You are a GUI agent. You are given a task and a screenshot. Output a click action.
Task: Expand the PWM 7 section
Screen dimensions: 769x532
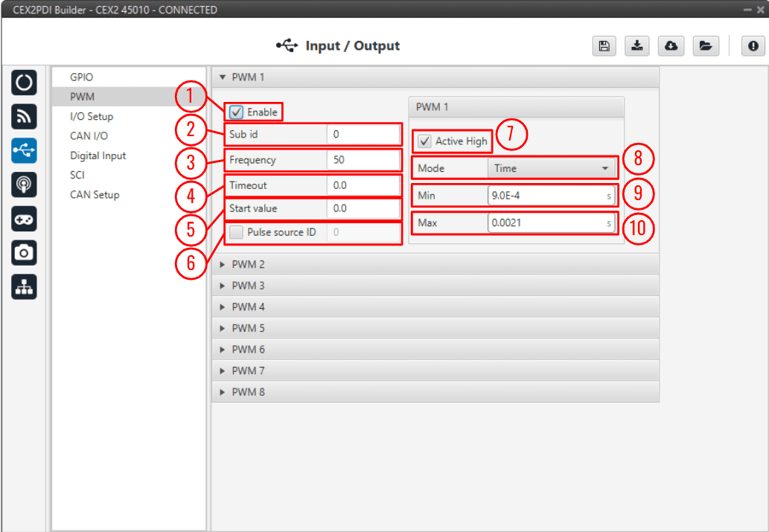435,371
